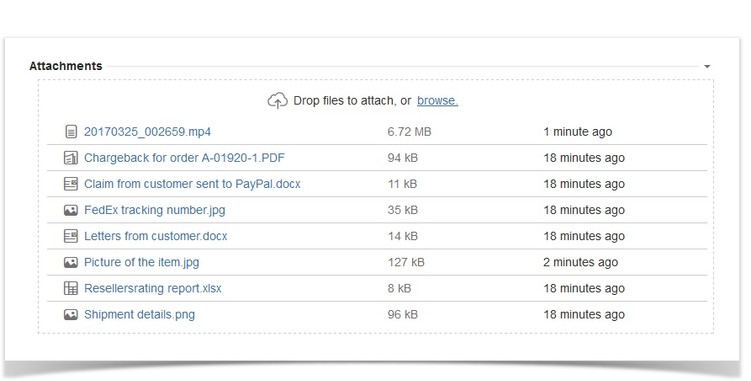This screenshot has width=751, height=381.
Task: Click the document icon beside Claim from customer
Action: (x=71, y=184)
